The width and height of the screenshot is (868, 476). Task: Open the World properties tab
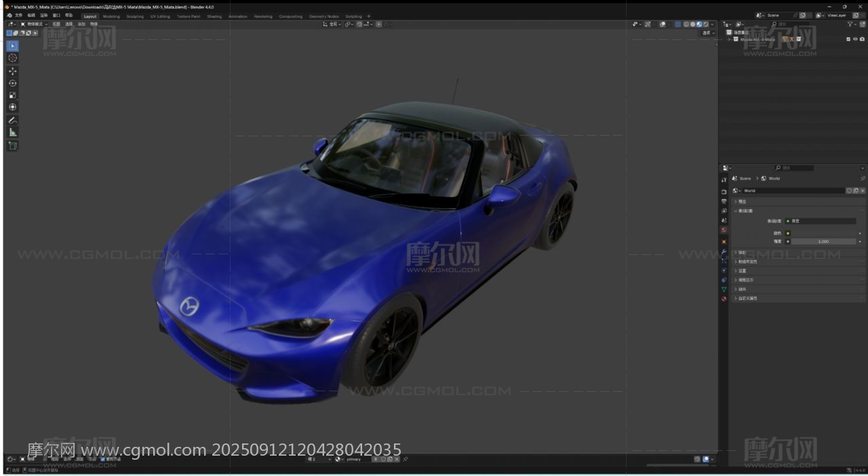pyautogui.click(x=724, y=230)
